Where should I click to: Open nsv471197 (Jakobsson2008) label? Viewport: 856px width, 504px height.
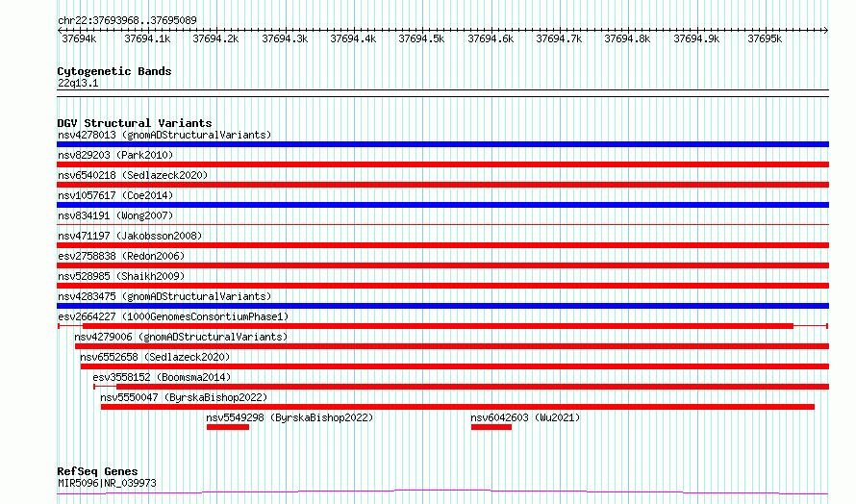[x=130, y=236]
